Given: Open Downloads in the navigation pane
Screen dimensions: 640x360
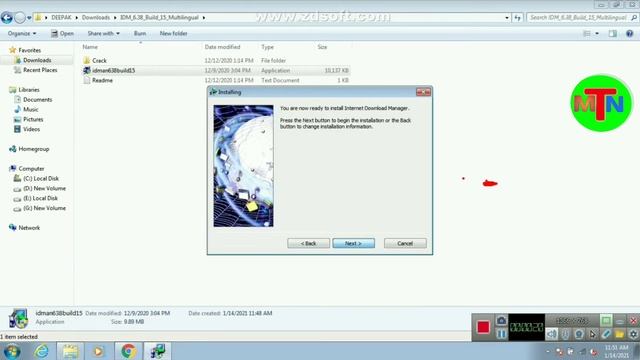Looking at the screenshot, I should [37, 60].
